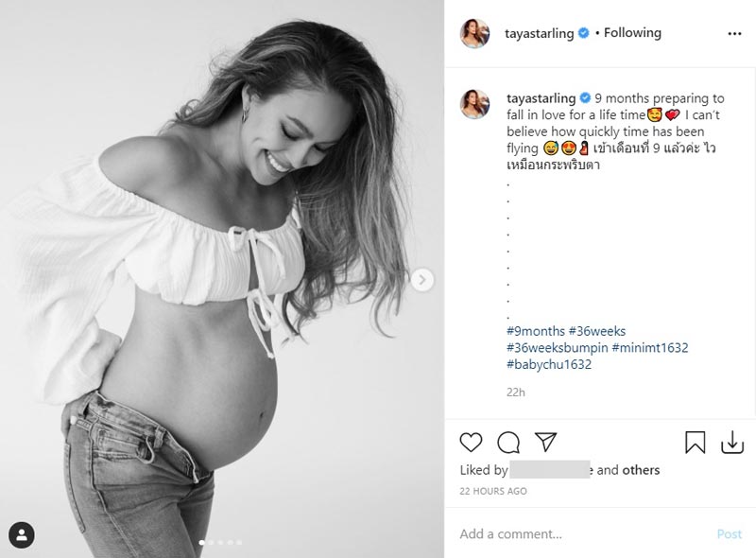Image resolution: width=756 pixels, height=558 pixels.
Task: Go to next photo in carousel
Action: coord(423,279)
